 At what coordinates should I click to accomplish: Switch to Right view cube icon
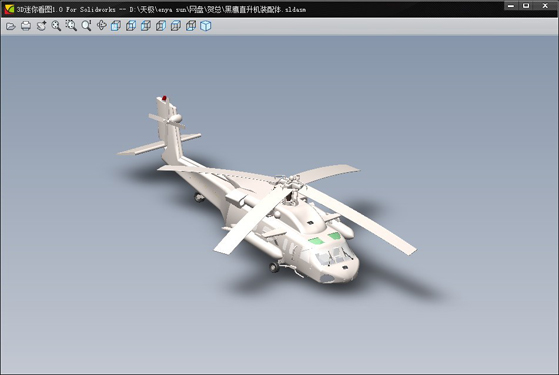coord(161,26)
